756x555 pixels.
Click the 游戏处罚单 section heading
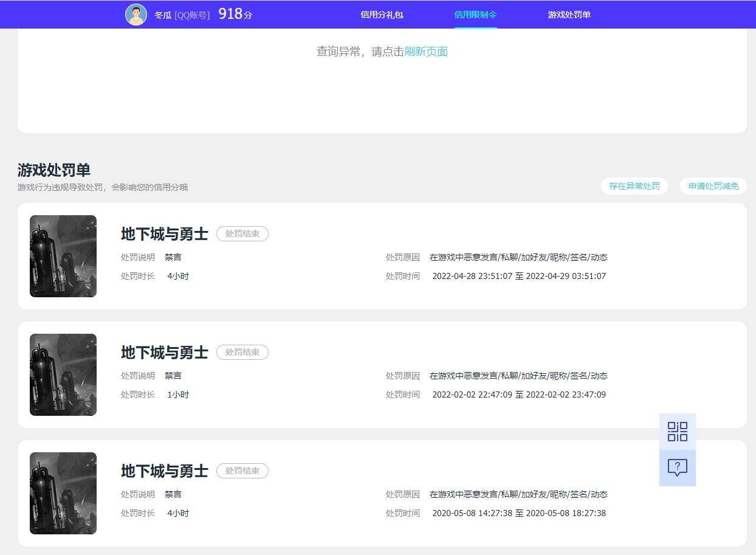[54, 170]
